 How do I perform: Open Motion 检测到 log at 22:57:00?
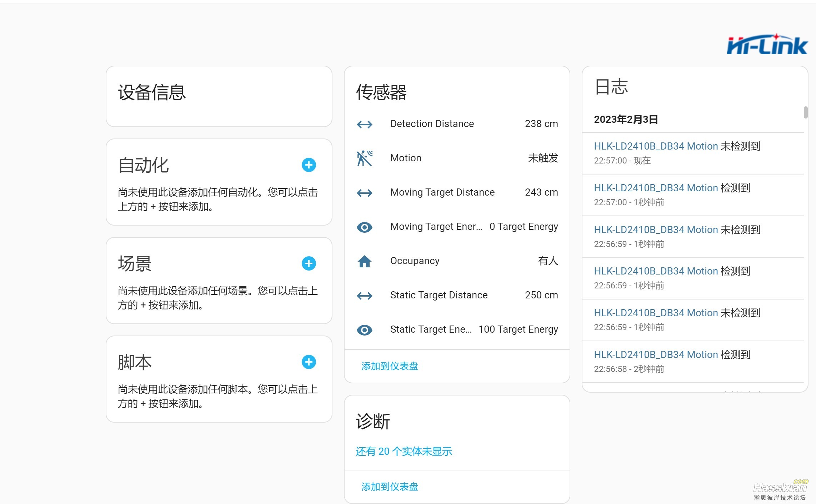(693, 195)
